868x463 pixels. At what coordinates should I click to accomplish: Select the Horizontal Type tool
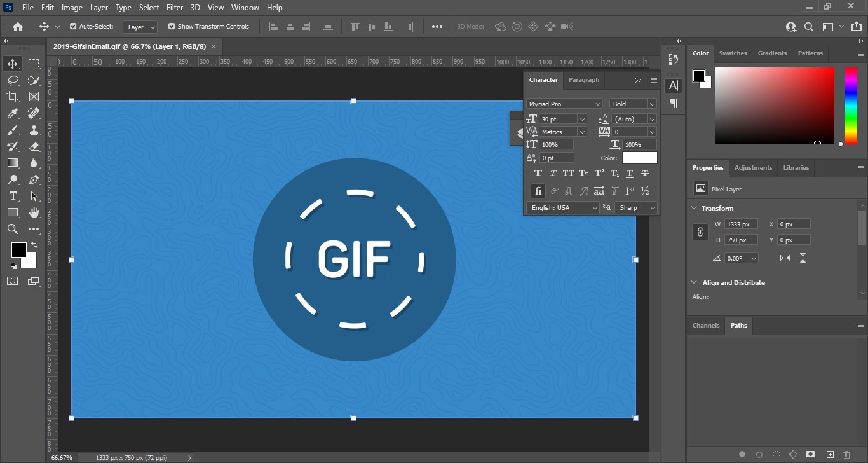pos(13,196)
